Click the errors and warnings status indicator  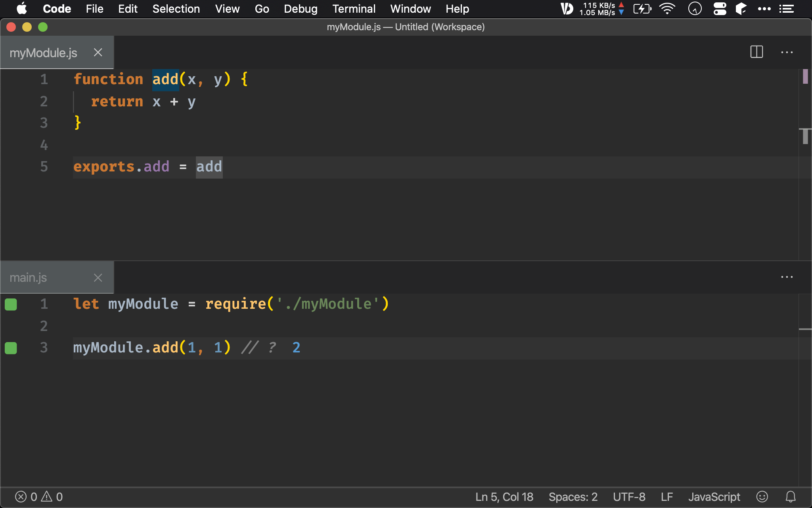click(x=39, y=496)
